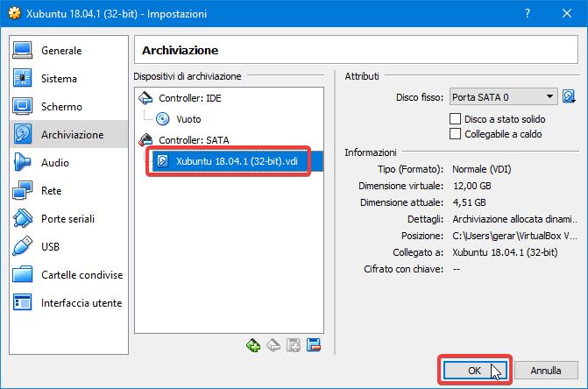Click the Porte seriali connector icon
Screen dimensions: 588x389
tap(22, 218)
